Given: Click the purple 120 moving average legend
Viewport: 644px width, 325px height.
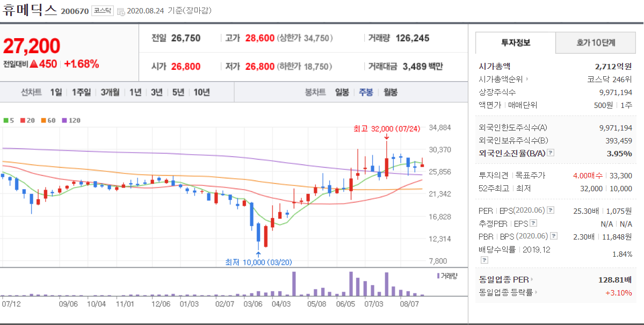Looking at the screenshot, I should tap(71, 120).
